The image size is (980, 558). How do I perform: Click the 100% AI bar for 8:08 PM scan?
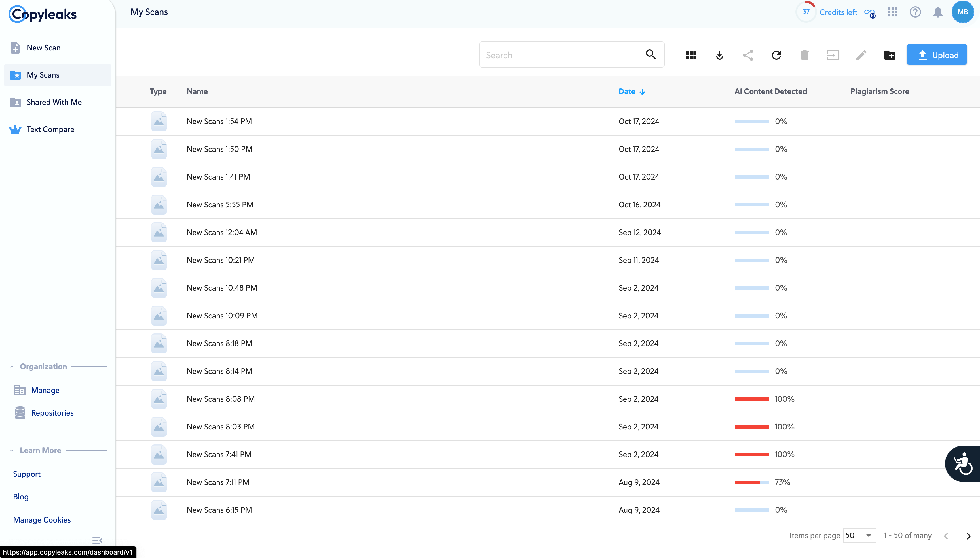coord(751,399)
